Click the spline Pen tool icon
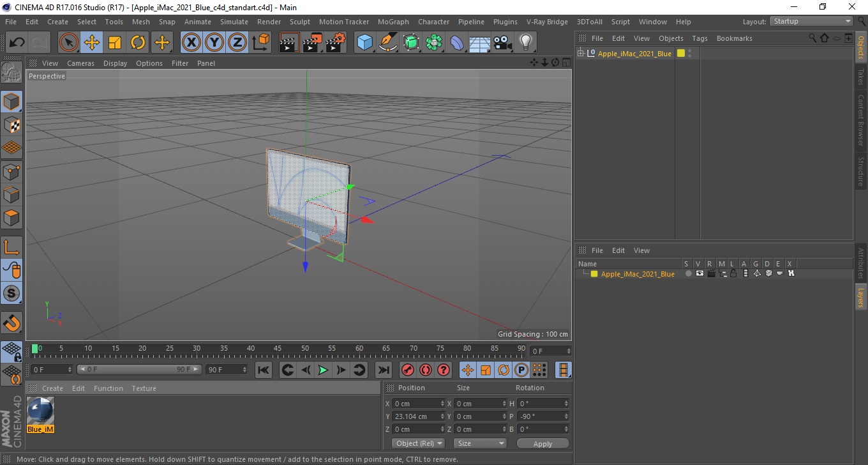Screen dimensions: 868x465 pos(388,43)
